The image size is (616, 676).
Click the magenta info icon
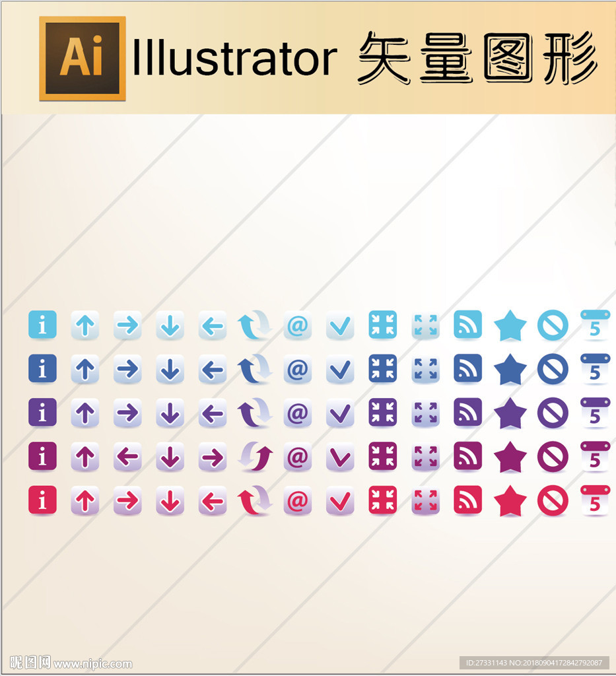(42, 457)
